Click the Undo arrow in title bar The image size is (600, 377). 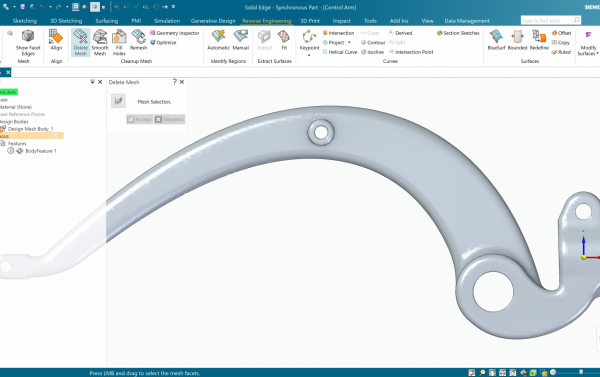point(42,7)
